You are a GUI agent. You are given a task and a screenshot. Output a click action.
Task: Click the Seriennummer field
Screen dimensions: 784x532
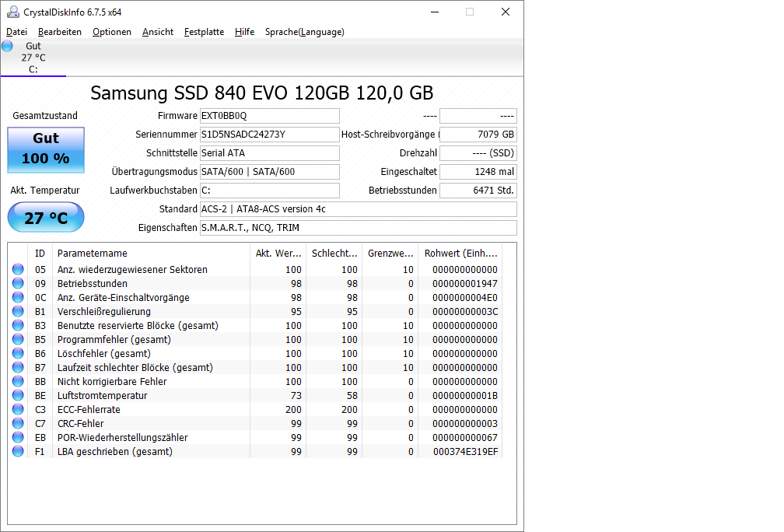point(269,134)
